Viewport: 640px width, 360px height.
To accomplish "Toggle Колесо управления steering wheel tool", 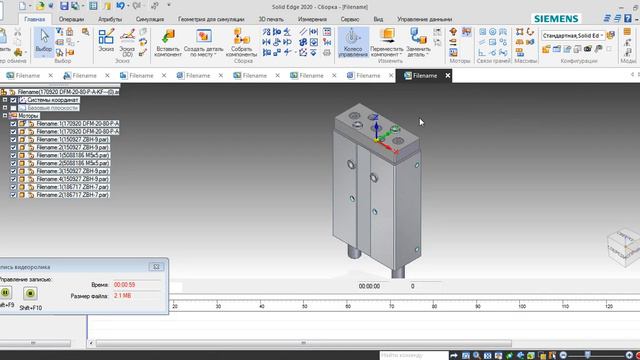I will (x=353, y=42).
